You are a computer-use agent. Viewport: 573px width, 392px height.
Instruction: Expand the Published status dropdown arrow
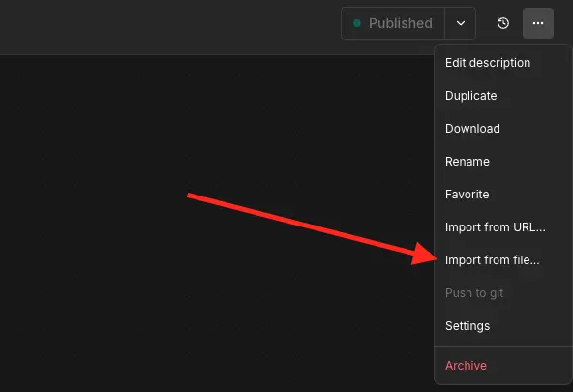tap(461, 23)
